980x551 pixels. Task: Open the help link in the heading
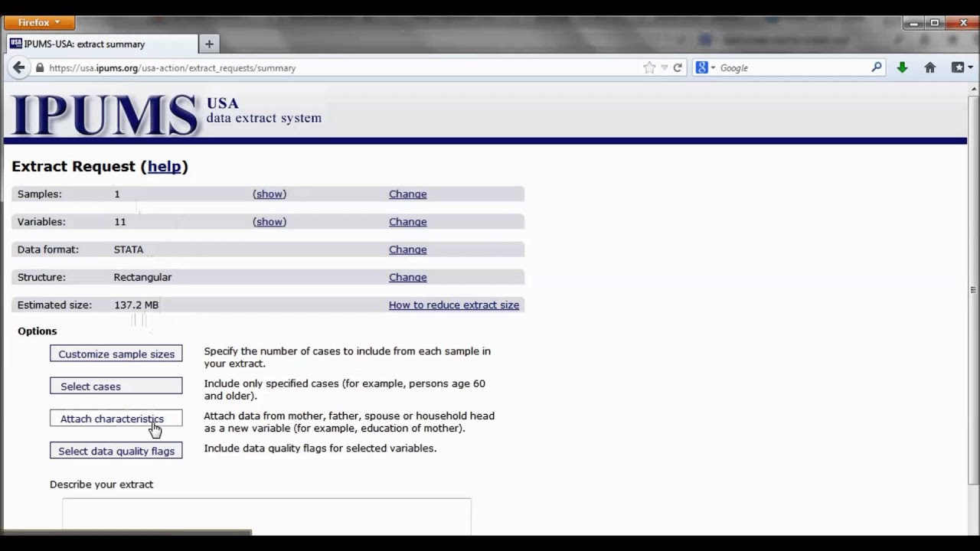pyautogui.click(x=165, y=166)
